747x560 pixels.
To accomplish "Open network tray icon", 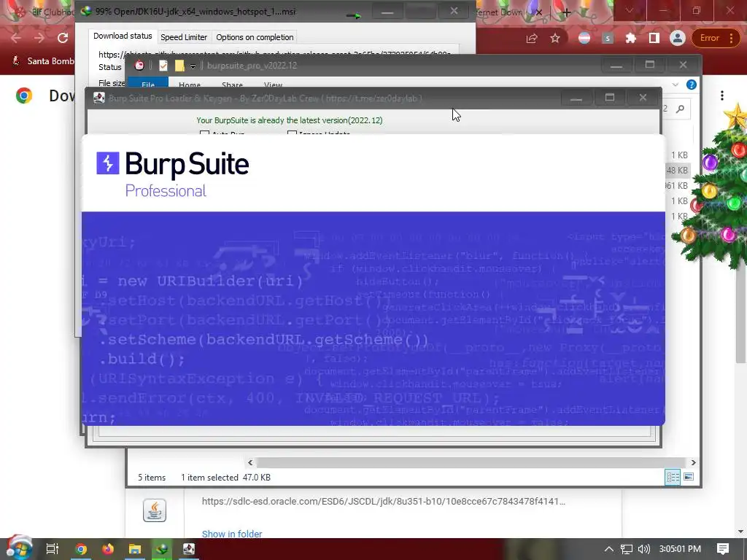I will [x=627, y=549].
